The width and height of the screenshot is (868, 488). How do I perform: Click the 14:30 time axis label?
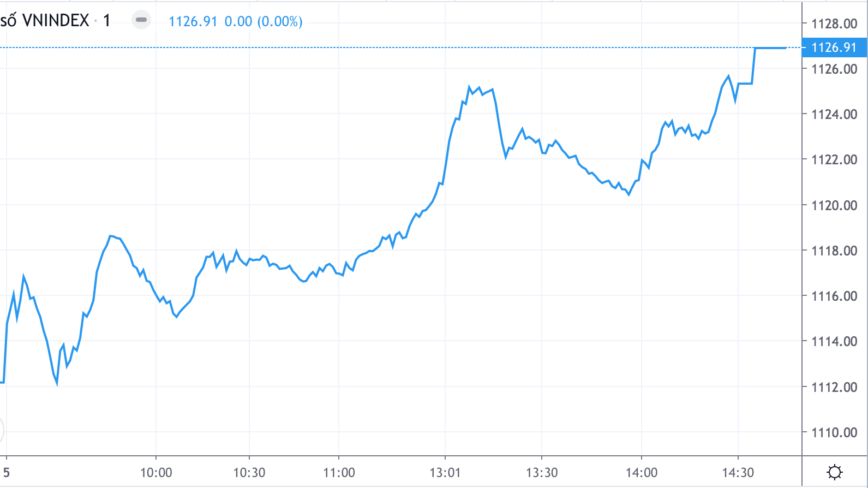pos(738,473)
